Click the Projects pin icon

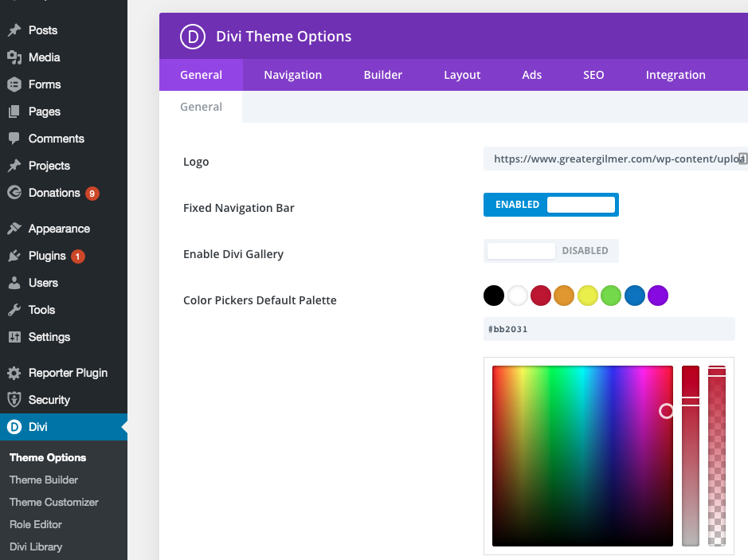[14, 166]
